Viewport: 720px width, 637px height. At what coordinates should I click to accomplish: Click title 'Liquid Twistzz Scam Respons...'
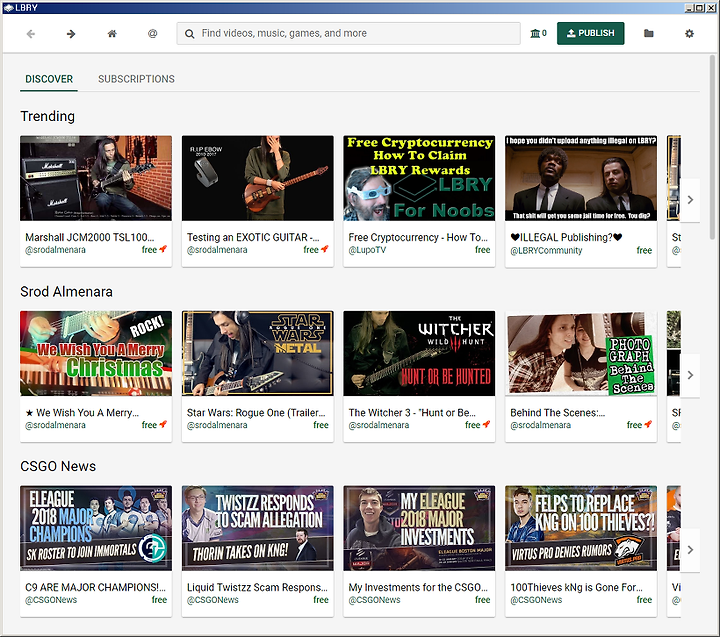coord(257,587)
